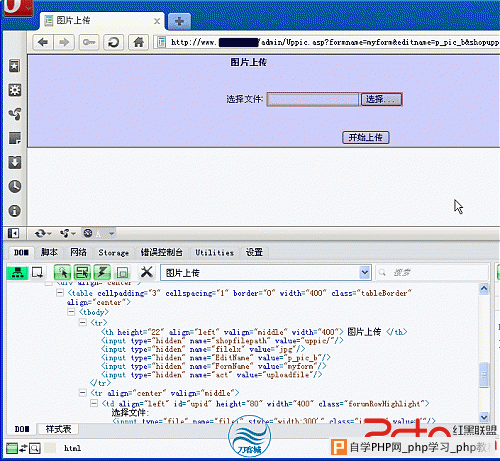The height and width of the screenshot is (461, 500).
Task: Open downloads panel in the sidebar
Action: click(x=14, y=162)
